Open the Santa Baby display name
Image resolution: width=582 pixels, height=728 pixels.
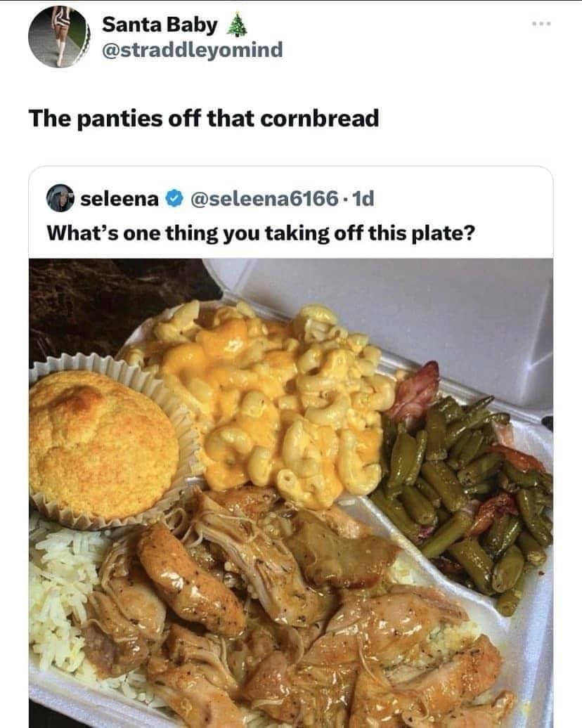[160, 25]
